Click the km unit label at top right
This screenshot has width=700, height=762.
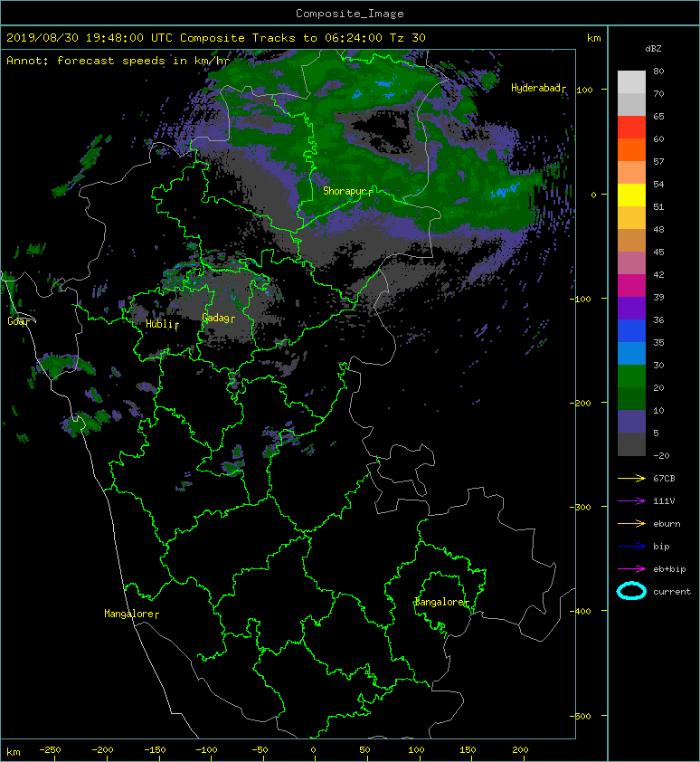click(x=594, y=38)
